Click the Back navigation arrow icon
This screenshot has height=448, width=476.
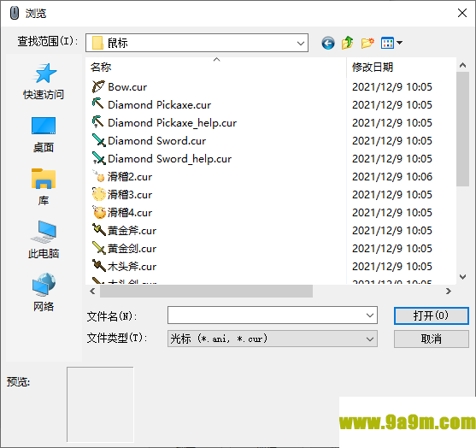pyautogui.click(x=328, y=43)
